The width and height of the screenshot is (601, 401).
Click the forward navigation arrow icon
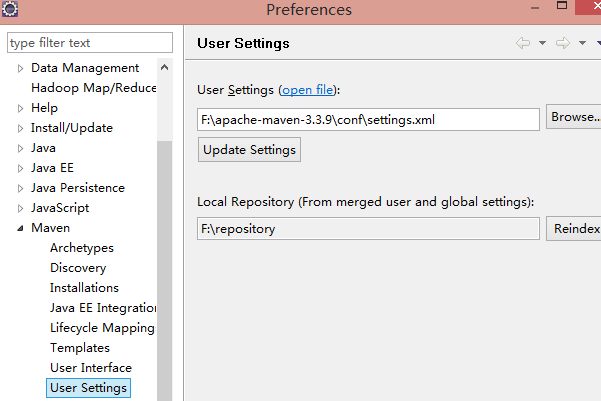coord(563,43)
